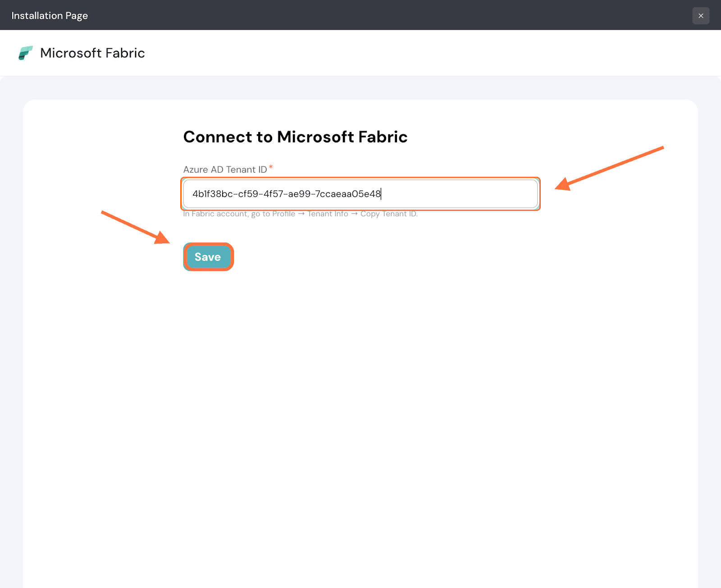Click "Copy Tenant ID" in the helper text
The image size is (721, 588).
[x=388, y=214]
